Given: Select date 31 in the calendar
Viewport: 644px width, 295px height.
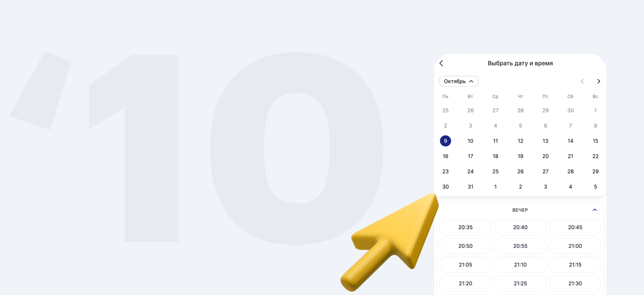Looking at the screenshot, I should pos(470,187).
